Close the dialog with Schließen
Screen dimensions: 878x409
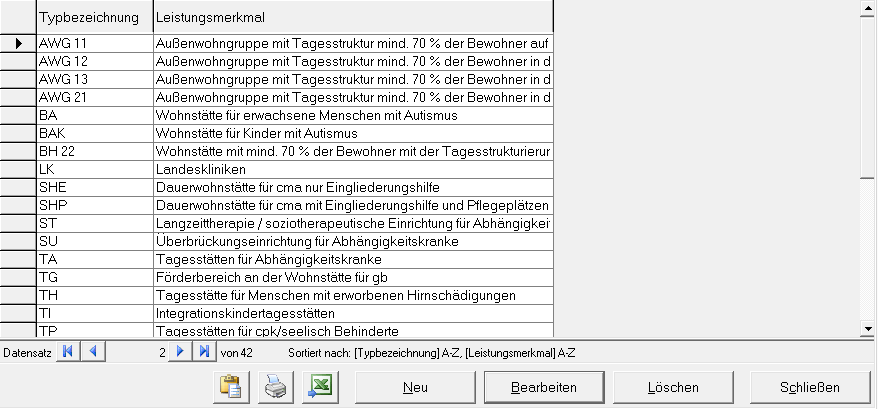pyautogui.click(x=809, y=388)
